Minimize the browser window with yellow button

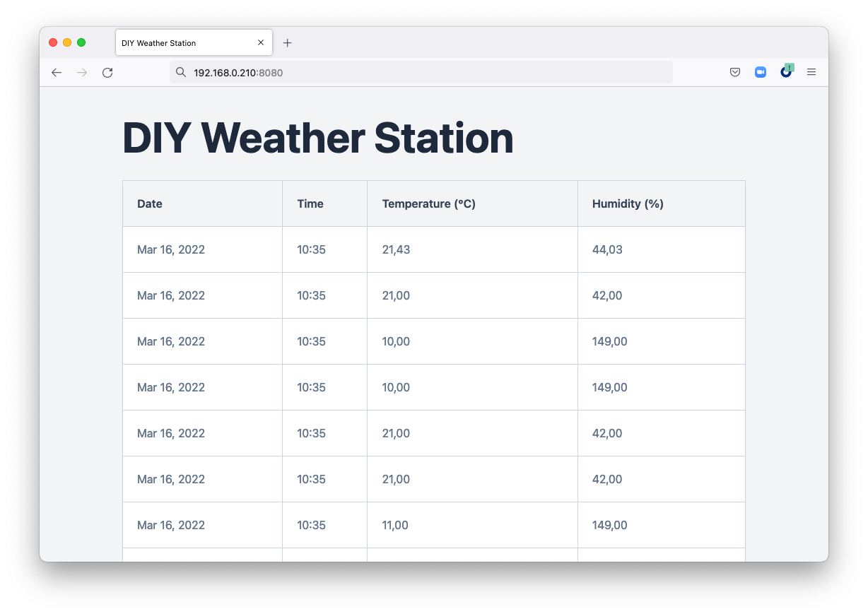[67, 42]
